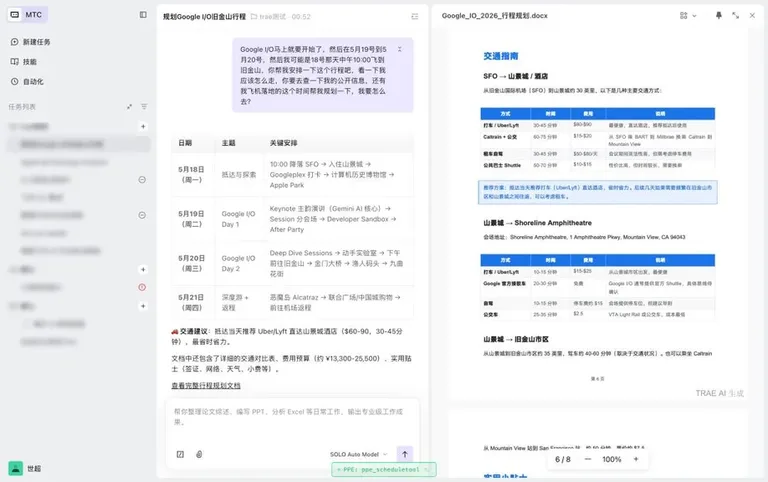The image size is (768, 482).
Task: Close the document preview panel
Action: tap(752, 16)
